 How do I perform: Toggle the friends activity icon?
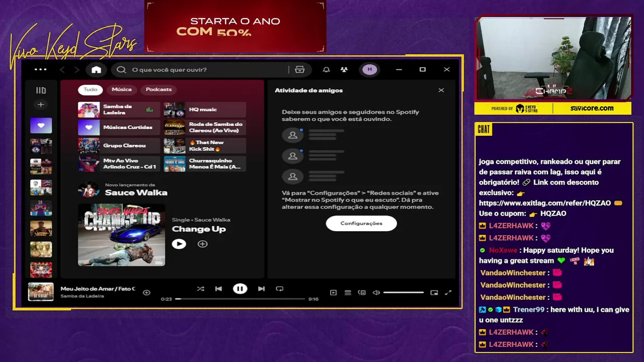coord(344,69)
